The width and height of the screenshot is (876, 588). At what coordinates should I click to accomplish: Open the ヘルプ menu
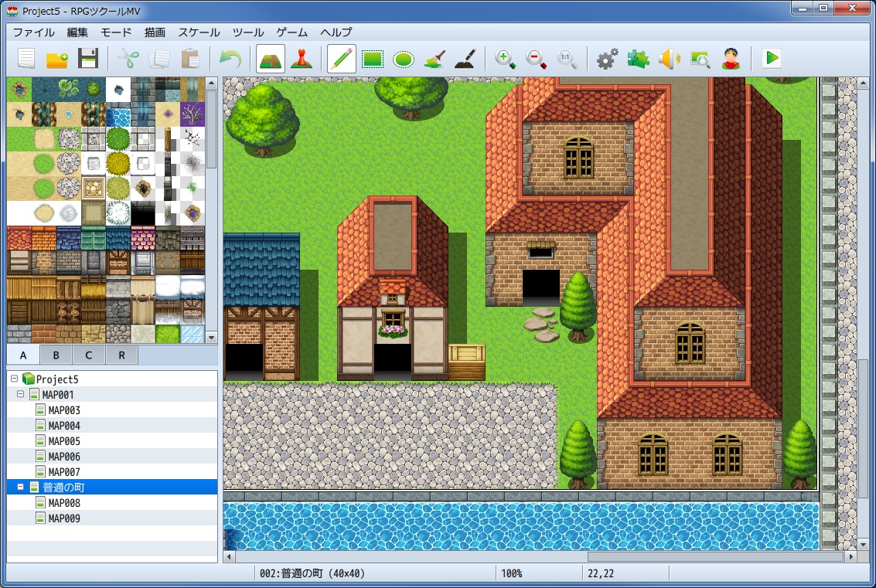336,32
